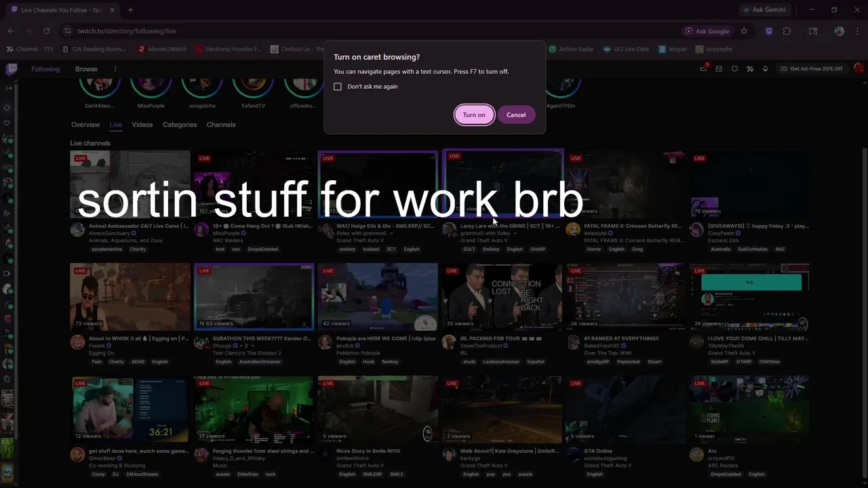
Task: Click the address bar URL twitch.tv/directory/following/live
Action: 127,31
